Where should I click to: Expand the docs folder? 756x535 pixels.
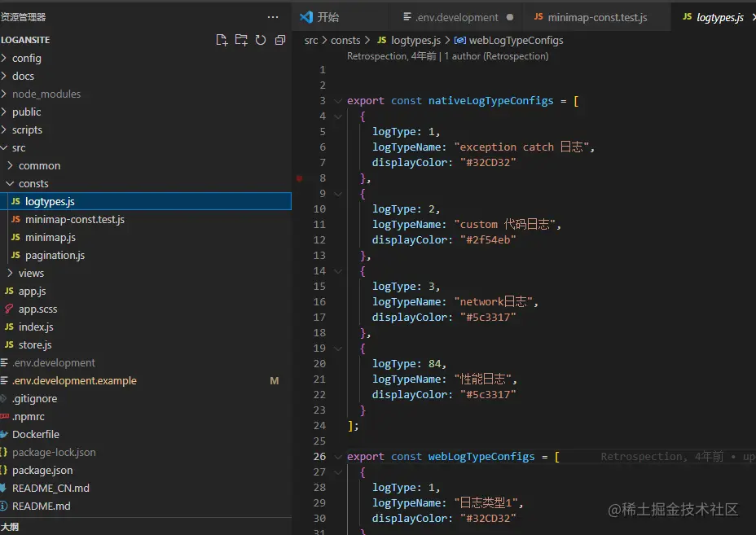4,76
